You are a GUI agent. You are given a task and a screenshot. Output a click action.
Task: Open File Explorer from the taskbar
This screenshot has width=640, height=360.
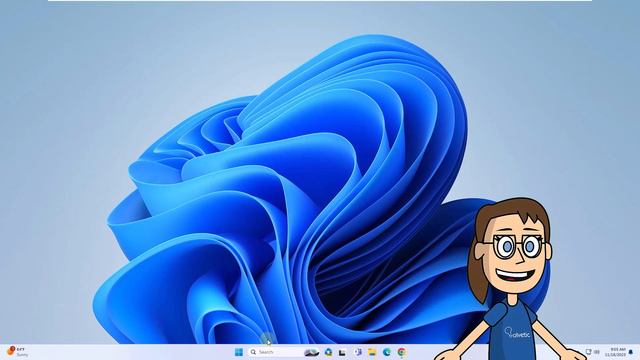[372, 352]
